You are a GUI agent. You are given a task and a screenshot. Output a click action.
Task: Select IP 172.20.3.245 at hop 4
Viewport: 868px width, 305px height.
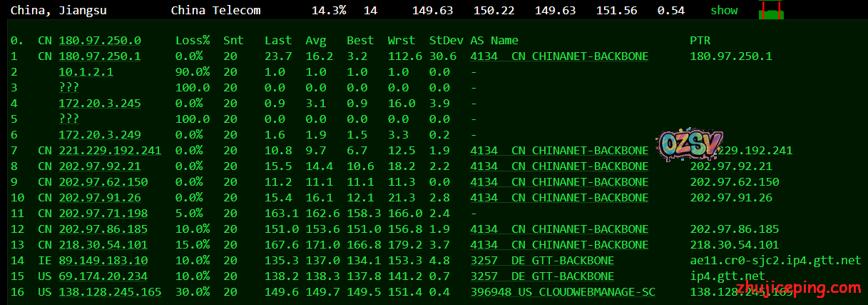coord(100,104)
